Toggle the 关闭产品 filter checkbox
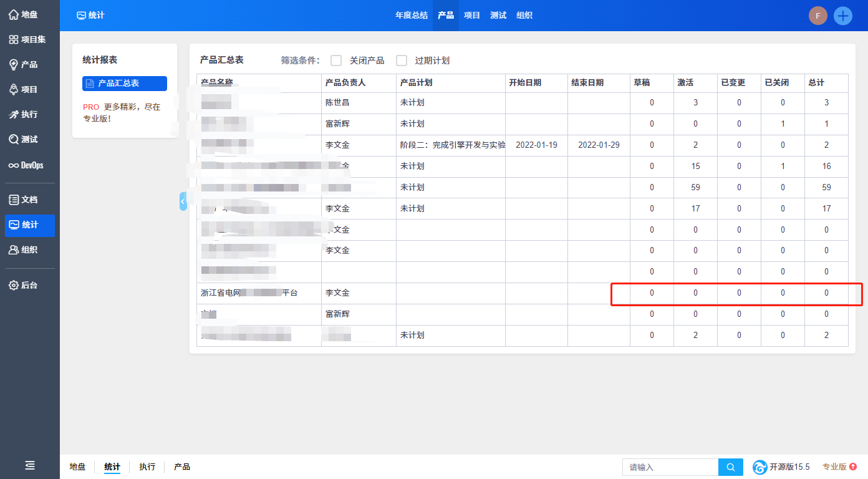The image size is (868, 479). pyautogui.click(x=336, y=60)
